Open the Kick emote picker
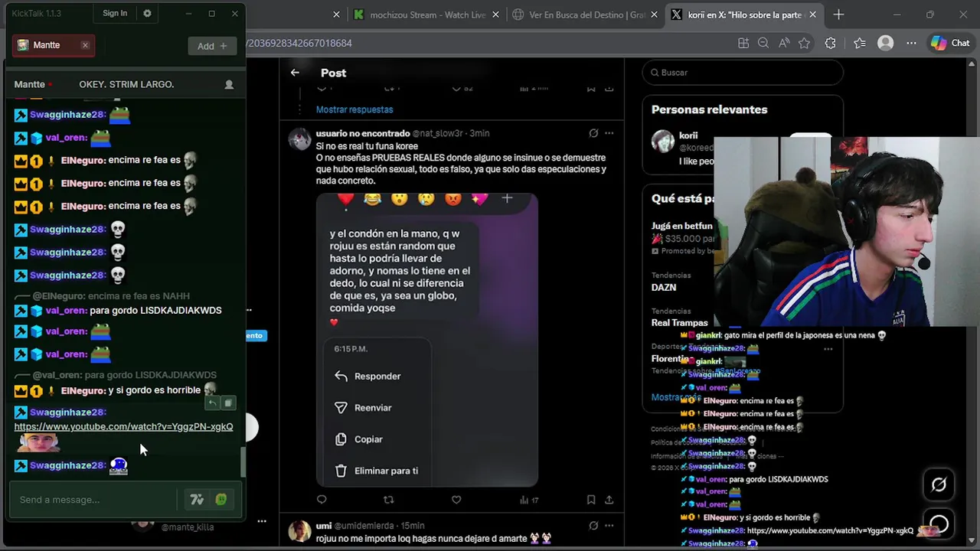980x551 pixels. point(221,500)
